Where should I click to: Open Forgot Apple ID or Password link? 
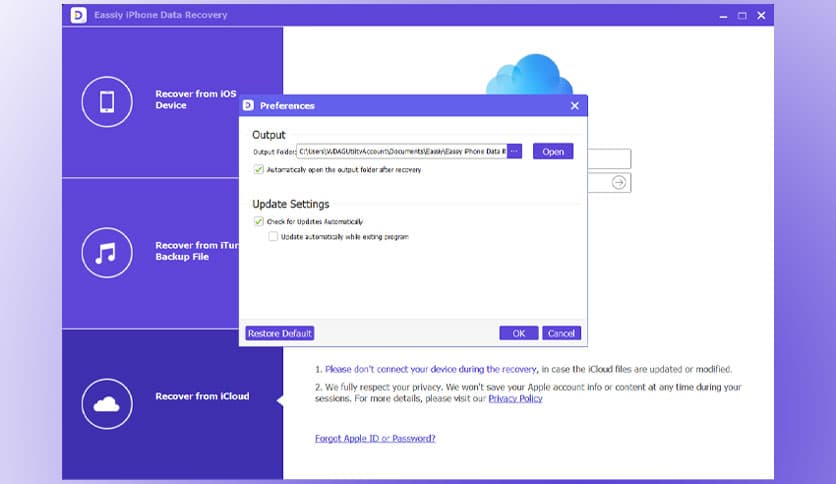pos(375,438)
